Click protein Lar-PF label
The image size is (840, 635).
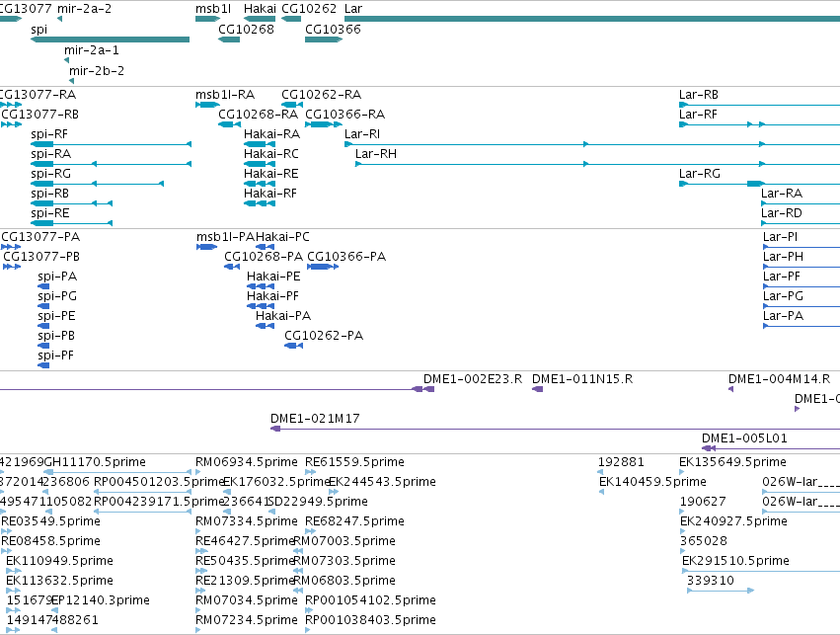pos(782,277)
